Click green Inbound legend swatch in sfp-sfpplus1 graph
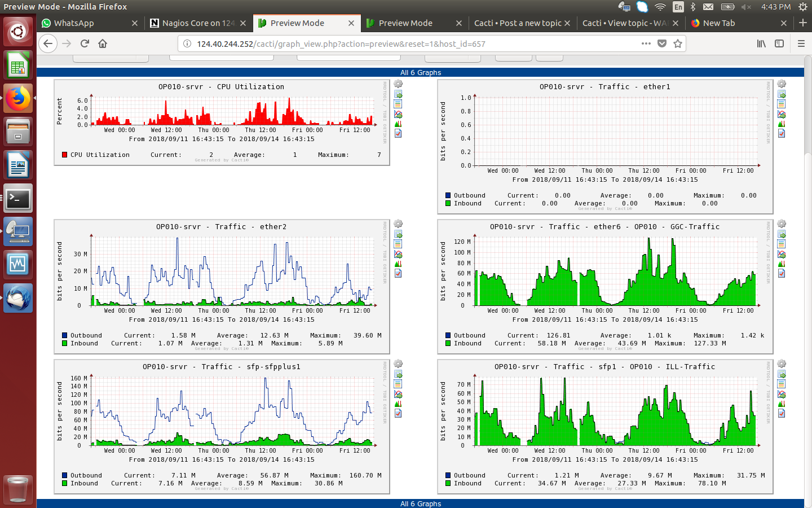This screenshot has width=812, height=508. [x=65, y=483]
